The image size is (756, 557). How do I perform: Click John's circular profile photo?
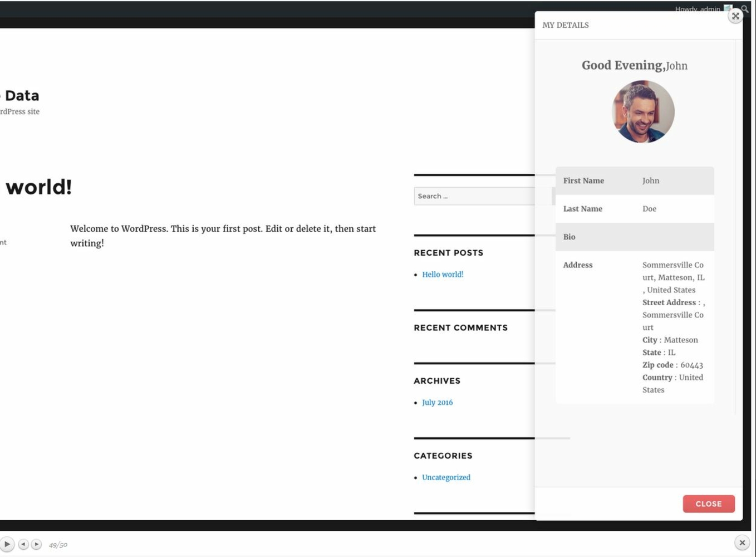click(x=642, y=112)
